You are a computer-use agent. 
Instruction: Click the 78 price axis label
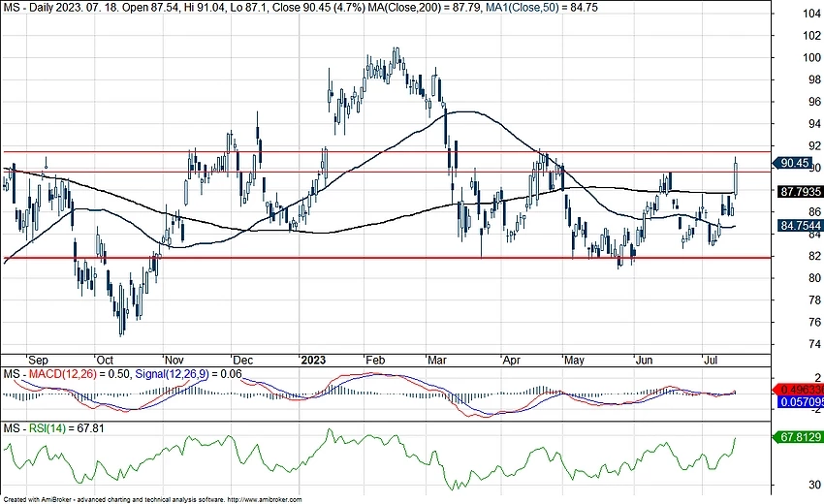pyautogui.click(x=814, y=300)
